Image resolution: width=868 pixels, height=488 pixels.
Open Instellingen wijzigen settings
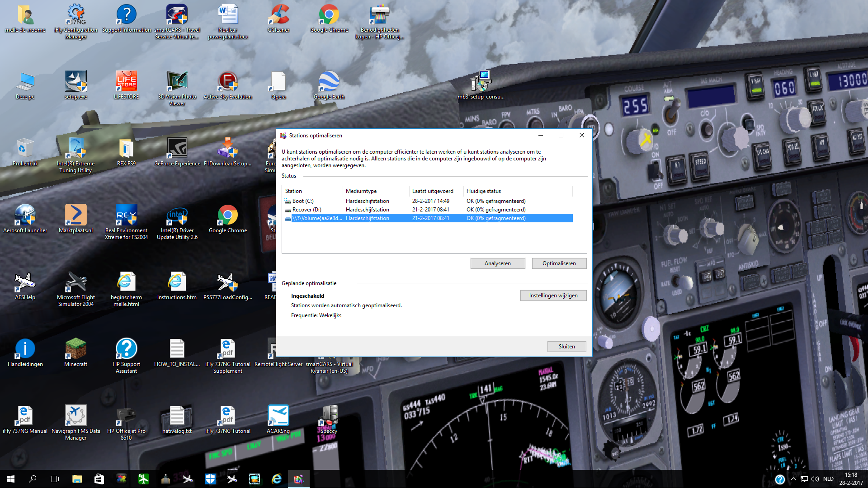point(553,296)
